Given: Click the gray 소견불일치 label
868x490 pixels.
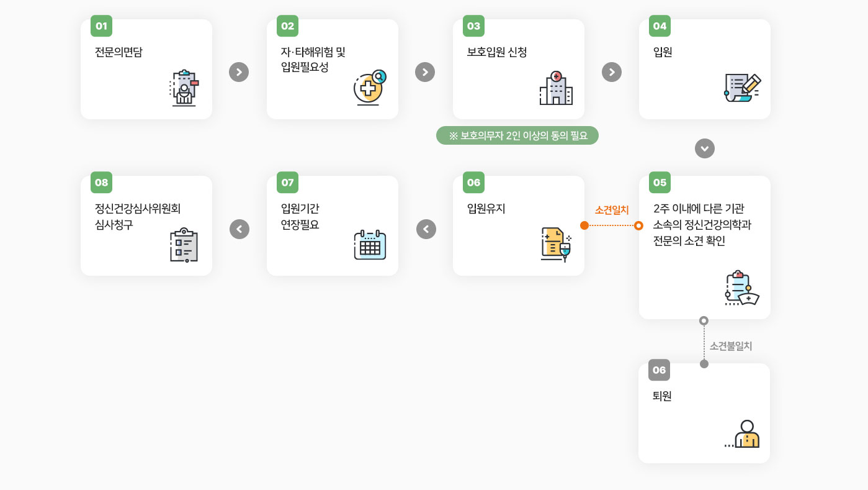Looking at the screenshot, I should (731, 347).
